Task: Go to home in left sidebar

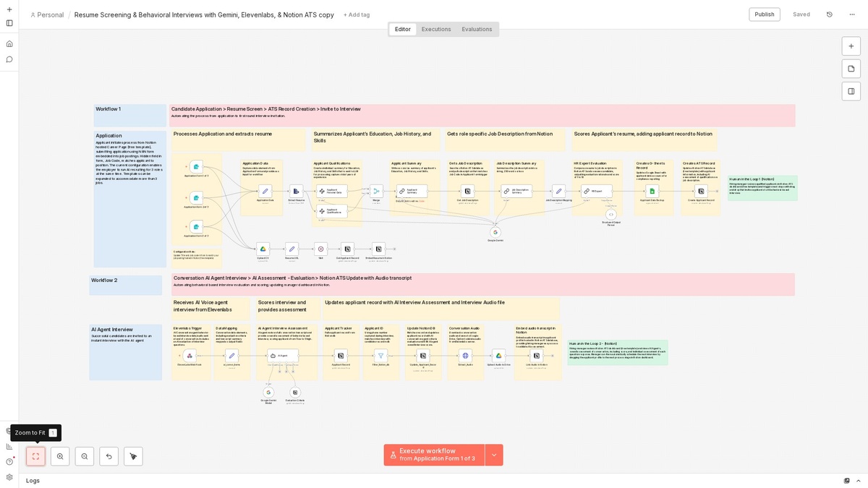Action: 9,43
